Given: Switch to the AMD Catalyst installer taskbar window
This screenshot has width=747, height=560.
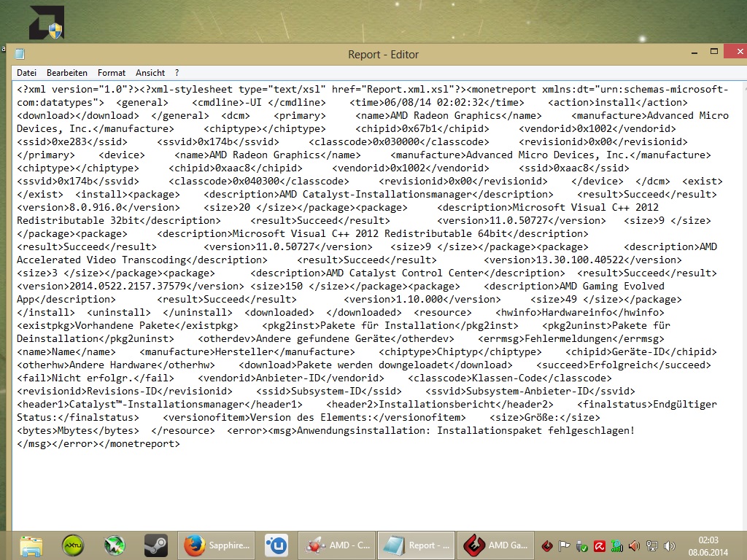Looking at the screenshot, I should (337, 545).
